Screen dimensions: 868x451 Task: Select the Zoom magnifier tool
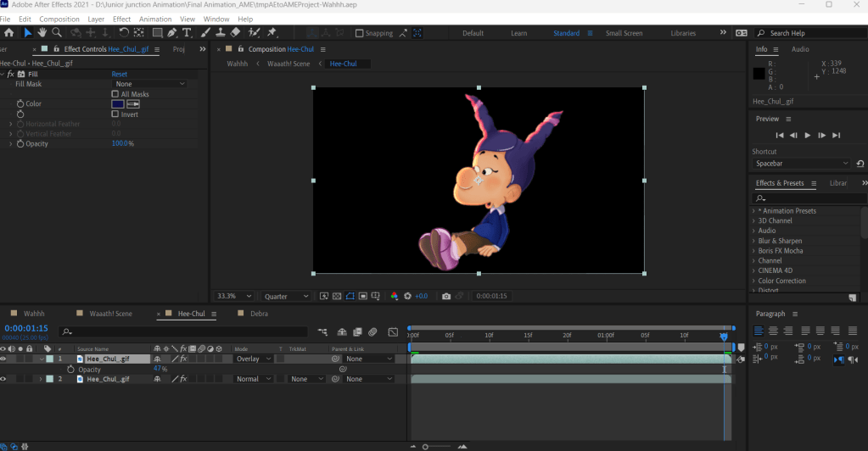click(57, 33)
